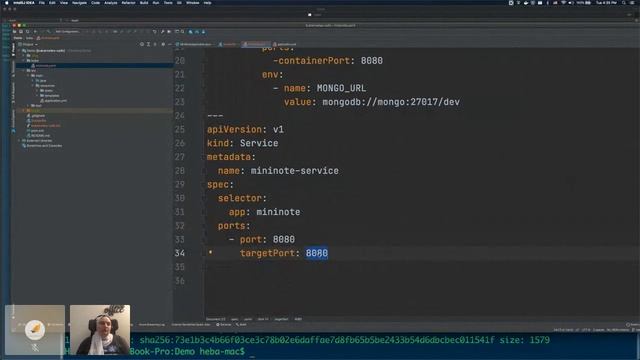
Task: Select pom.xml in project tree
Action: click(x=35, y=131)
